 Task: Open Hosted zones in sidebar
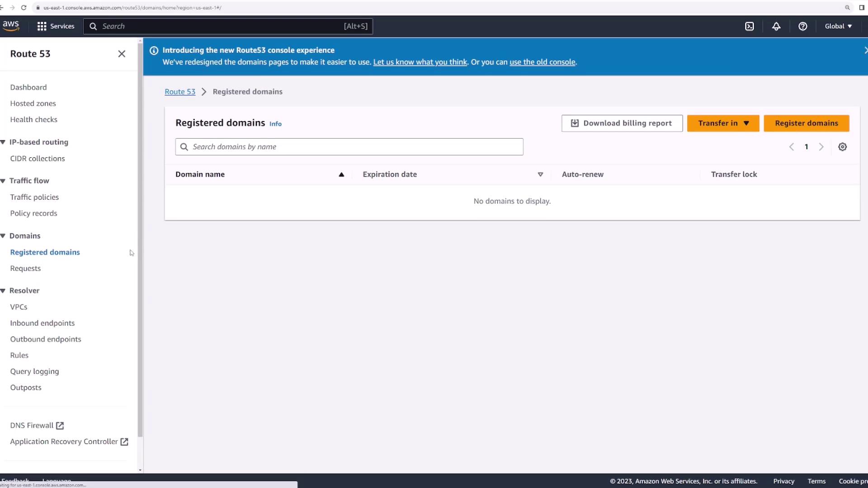coord(33,103)
